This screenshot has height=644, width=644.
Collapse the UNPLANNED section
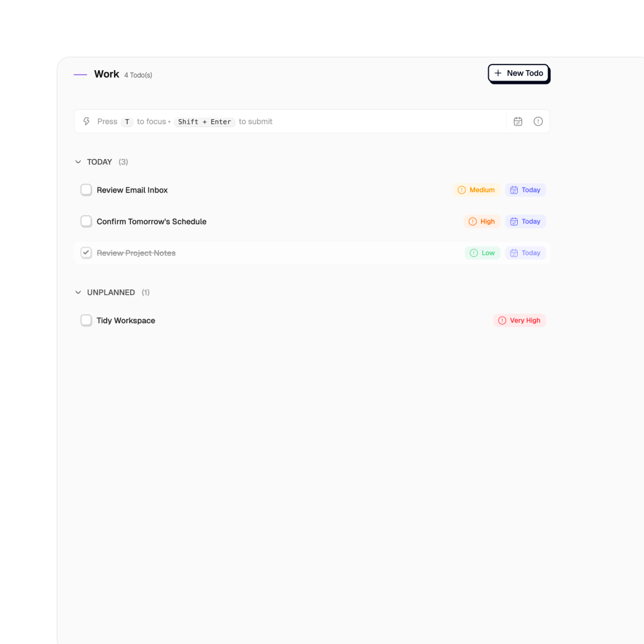[79, 292]
